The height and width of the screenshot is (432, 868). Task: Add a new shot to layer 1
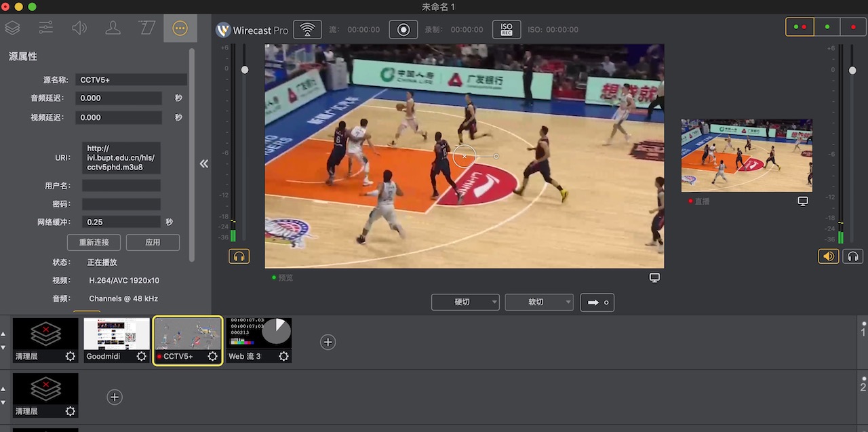pos(328,342)
